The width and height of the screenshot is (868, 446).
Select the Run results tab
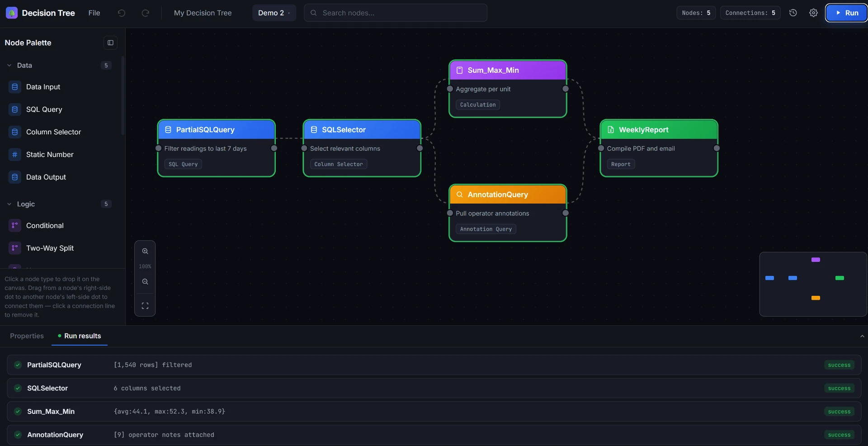pos(80,336)
